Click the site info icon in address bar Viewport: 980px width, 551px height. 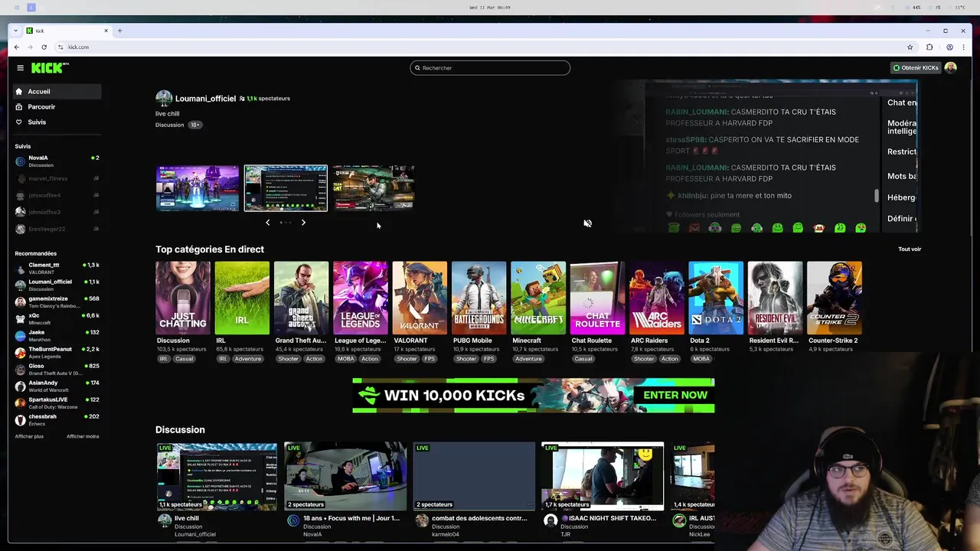click(60, 47)
